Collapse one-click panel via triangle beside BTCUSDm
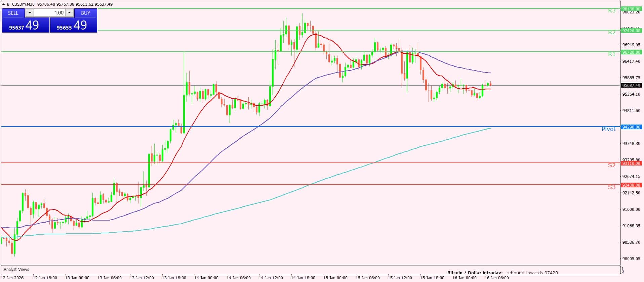 click(x=4, y=4)
